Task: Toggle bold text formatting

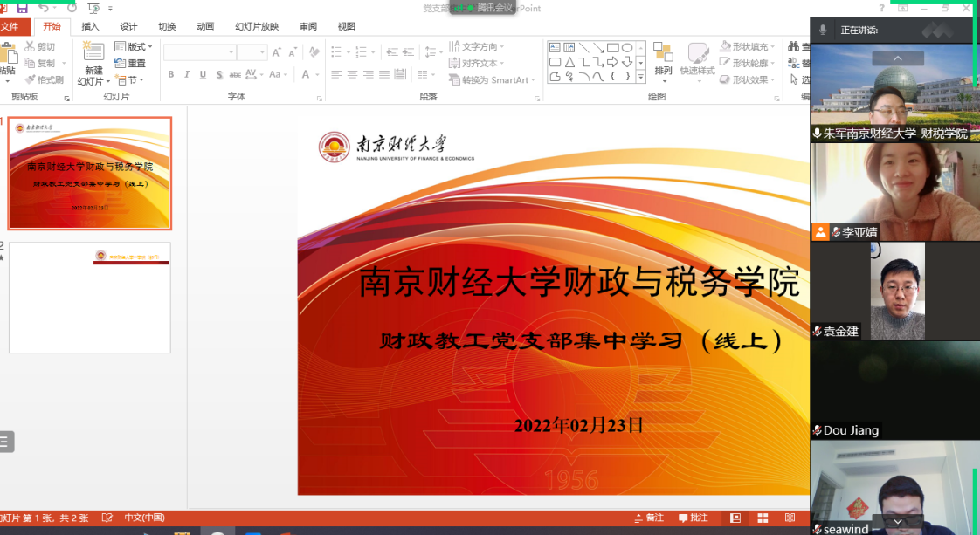Action: pos(171,75)
